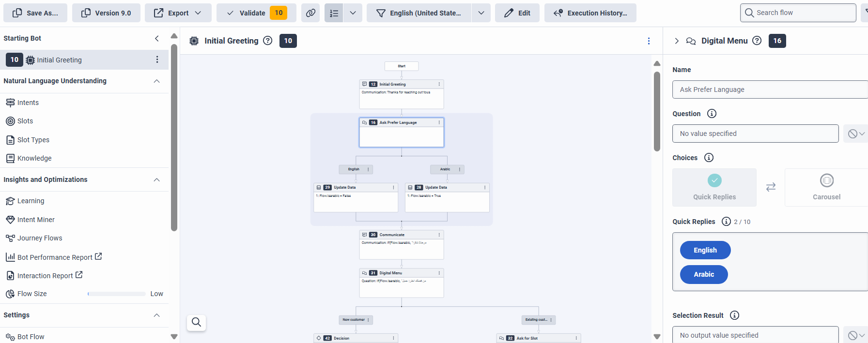Open the canvas search magnifier
868x343 pixels.
click(x=196, y=322)
